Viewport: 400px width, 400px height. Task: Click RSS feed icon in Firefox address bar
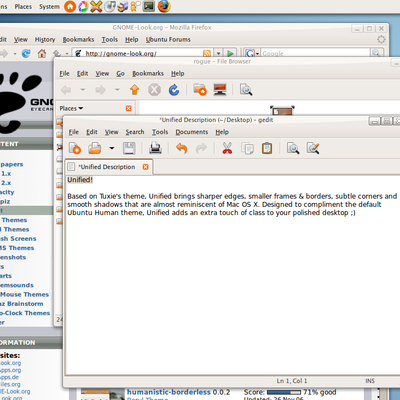(x=207, y=53)
